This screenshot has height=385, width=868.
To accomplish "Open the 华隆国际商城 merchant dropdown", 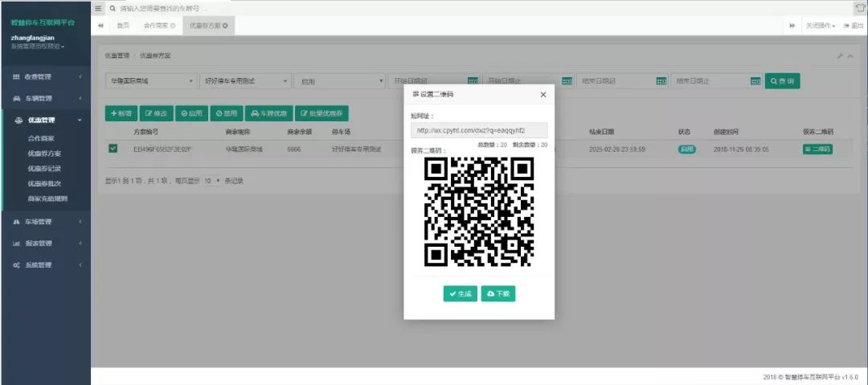I will 151,81.
